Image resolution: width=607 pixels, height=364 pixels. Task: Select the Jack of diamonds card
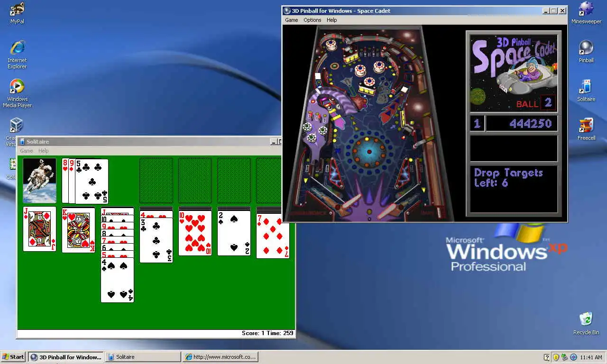coord(39,229)
